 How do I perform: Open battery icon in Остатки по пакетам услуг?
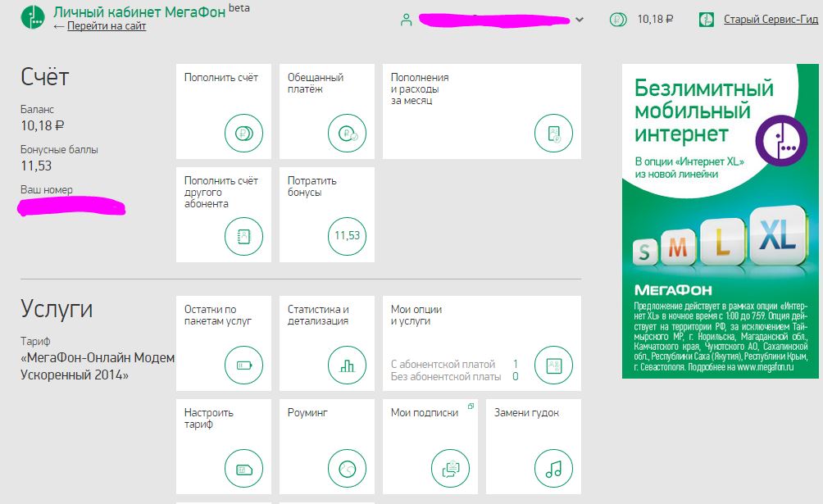[x=244, y=365]
